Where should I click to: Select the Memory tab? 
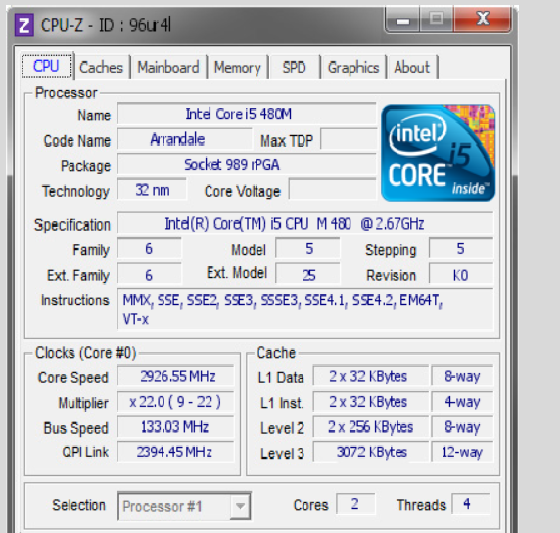click(x=238, y=68)
